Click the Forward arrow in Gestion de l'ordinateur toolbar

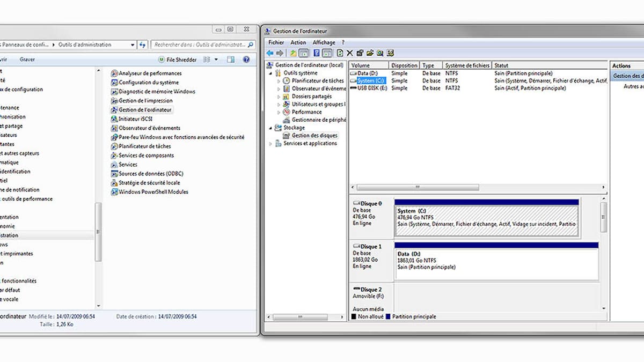[x=280, y=53]
